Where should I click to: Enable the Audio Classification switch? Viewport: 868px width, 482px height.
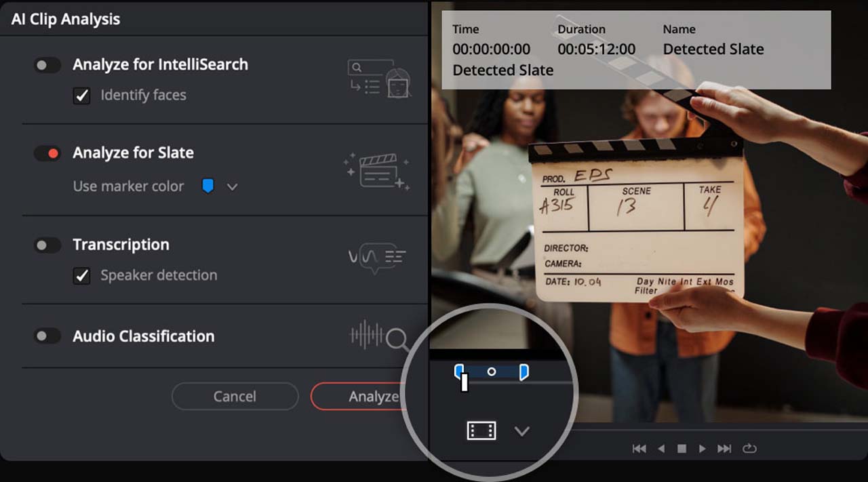(47, 336)
